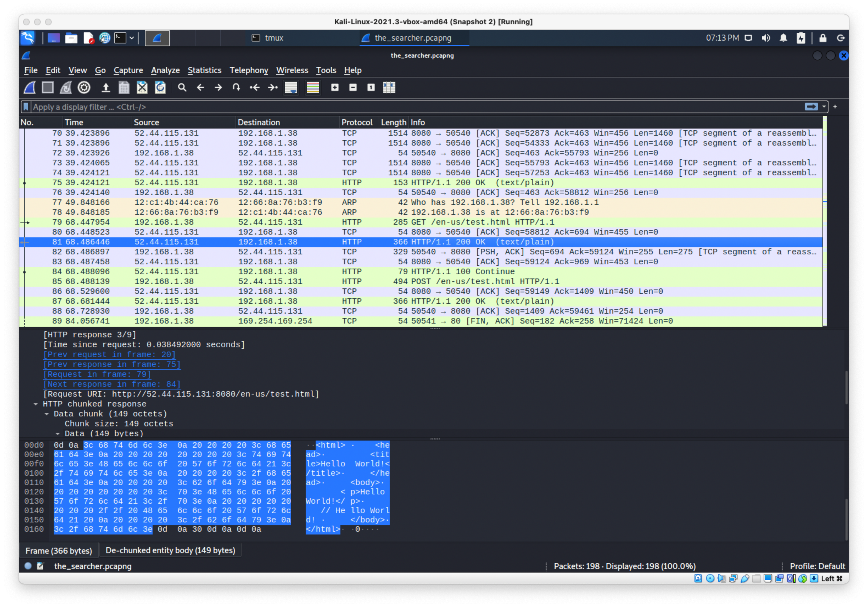This screenshot has width=868, height=607.
Task: Apply display filter arrow button
Action: tap(811, 107)
